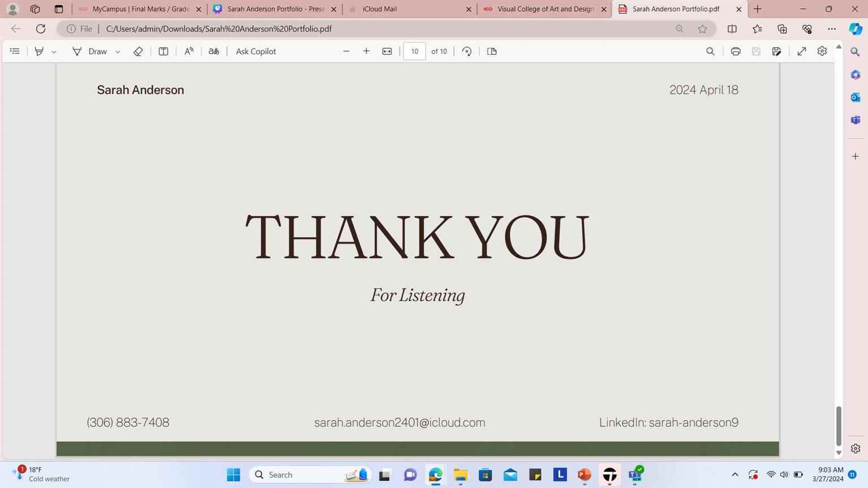The width and height of the screenshot is (868, 488).
Task: Select the Erase tool
Action: point(138,52)
